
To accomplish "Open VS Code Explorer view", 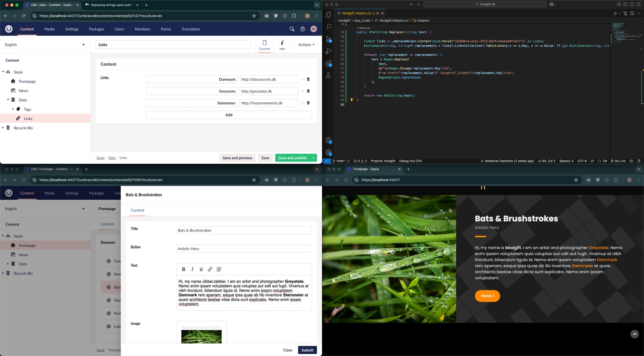I will pyautogui.click(x=328, y=15).
